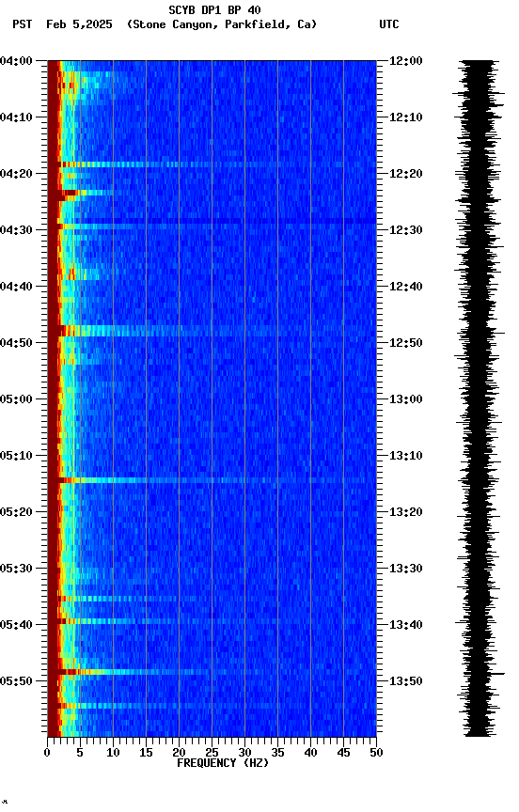The height and width of the screenshot is (812, 519).
Task: Click the 'FREQUENCY (HZ)' axis title
Action: (x=223, y=763)
